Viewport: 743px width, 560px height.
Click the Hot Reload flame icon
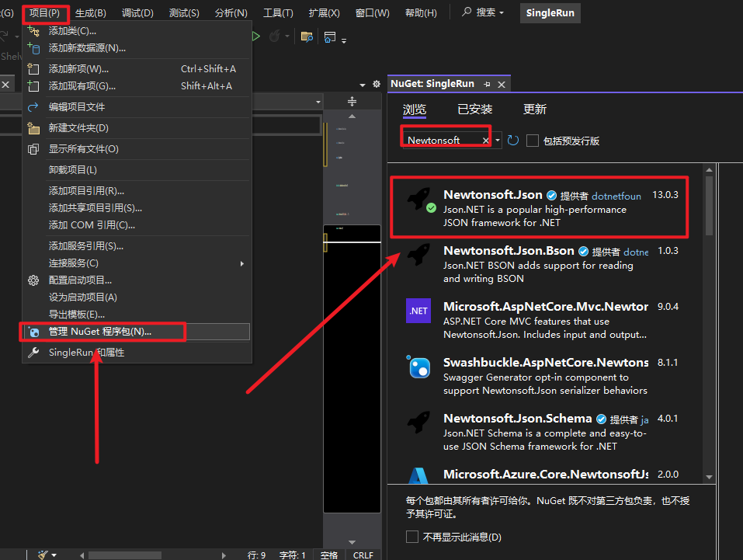click(x=274, y=36)
